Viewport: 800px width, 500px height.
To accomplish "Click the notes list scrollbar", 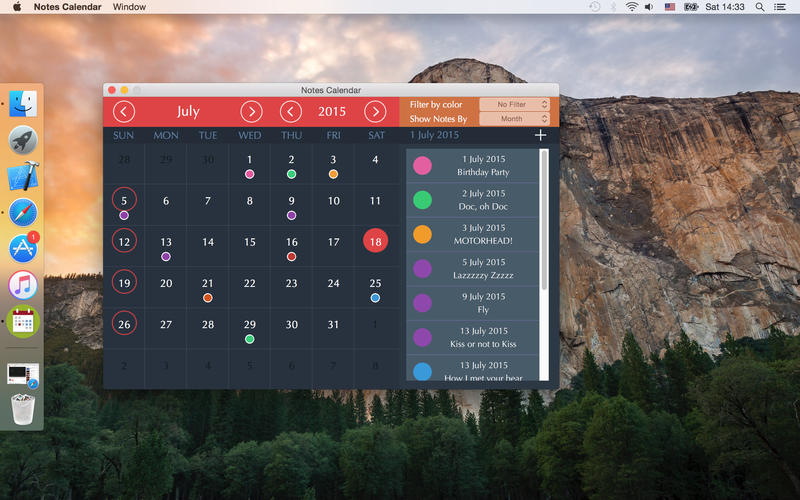I will click(544, 220).
